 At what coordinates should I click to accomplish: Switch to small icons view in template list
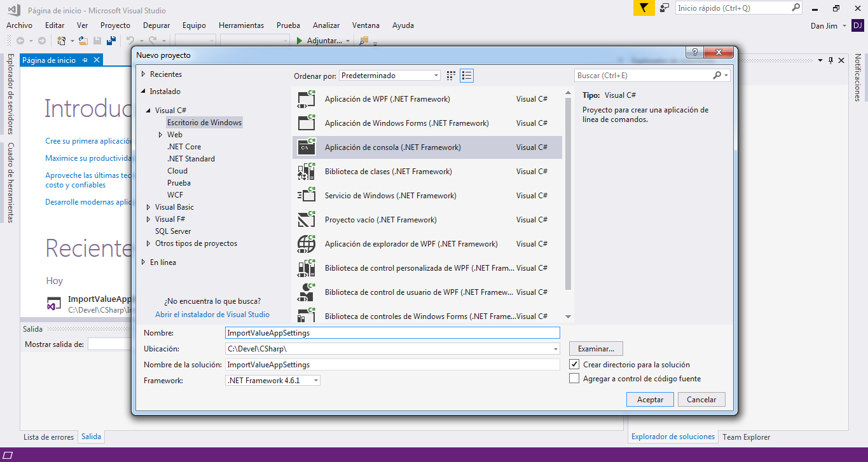451,76
